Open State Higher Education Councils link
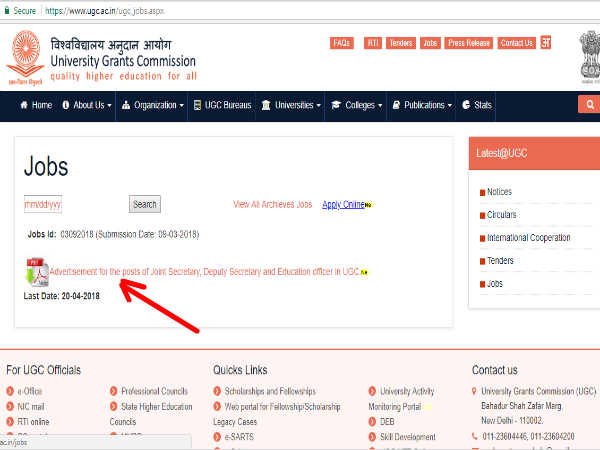Viewport: 600px width, 450px height. click(151, 414)
